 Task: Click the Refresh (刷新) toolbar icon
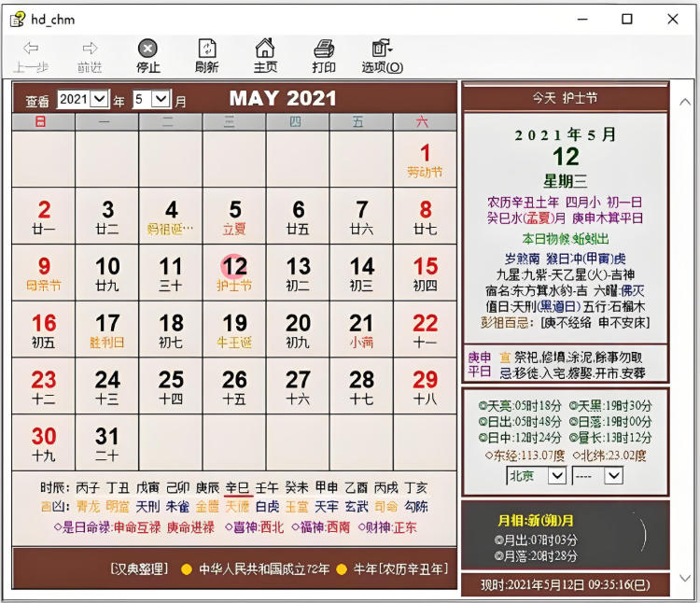pos(207,49)
